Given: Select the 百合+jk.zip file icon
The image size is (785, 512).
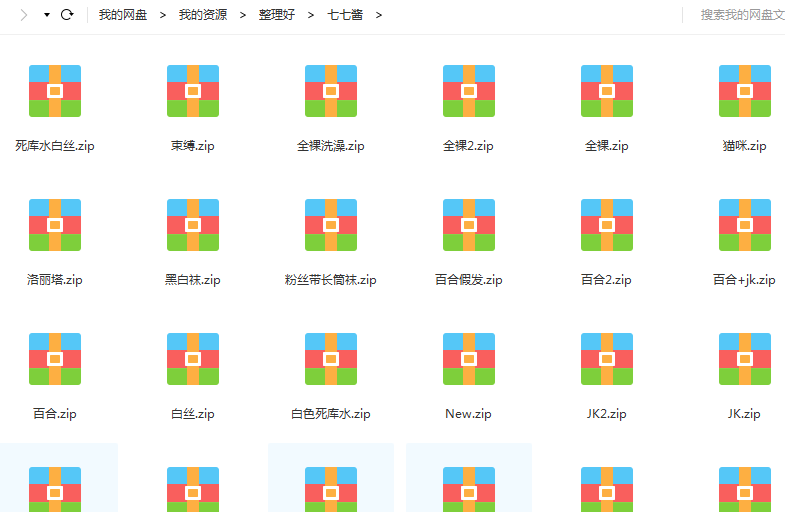Looking at the screenshot, I should 745,225.
